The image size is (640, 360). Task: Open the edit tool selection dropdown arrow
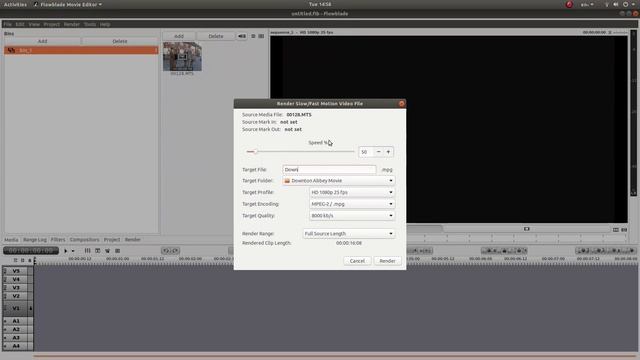73,251
